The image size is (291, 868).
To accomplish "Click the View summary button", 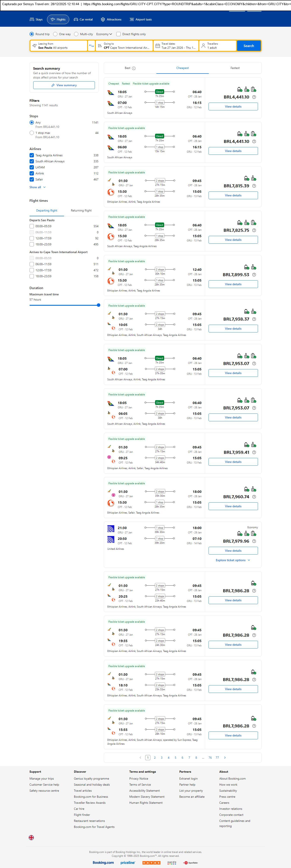I will coord(64,85).
